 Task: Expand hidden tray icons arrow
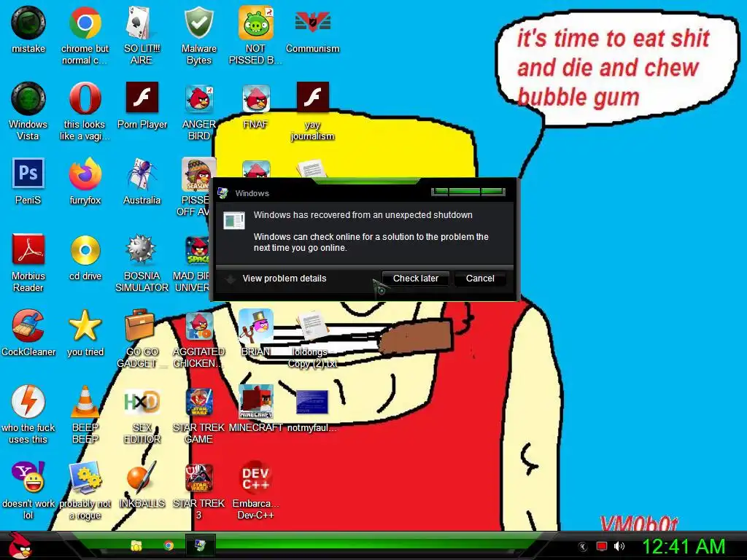click(582, 546)
